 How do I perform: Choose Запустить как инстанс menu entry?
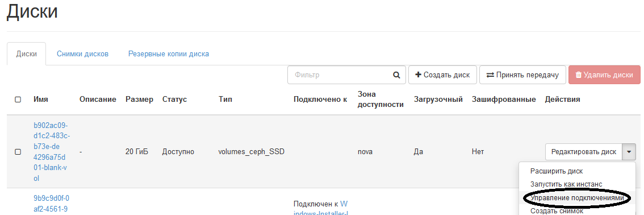coord(566,184)
